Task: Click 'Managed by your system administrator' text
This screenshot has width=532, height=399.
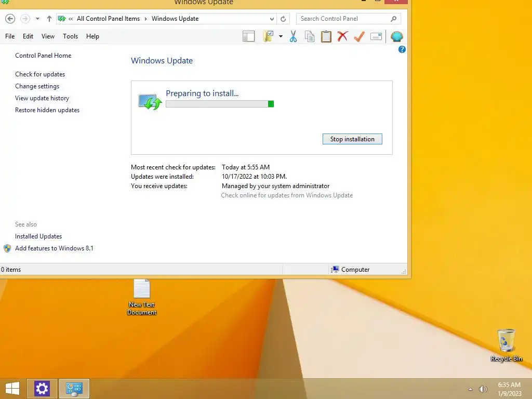Action: (x=275, y=186)
